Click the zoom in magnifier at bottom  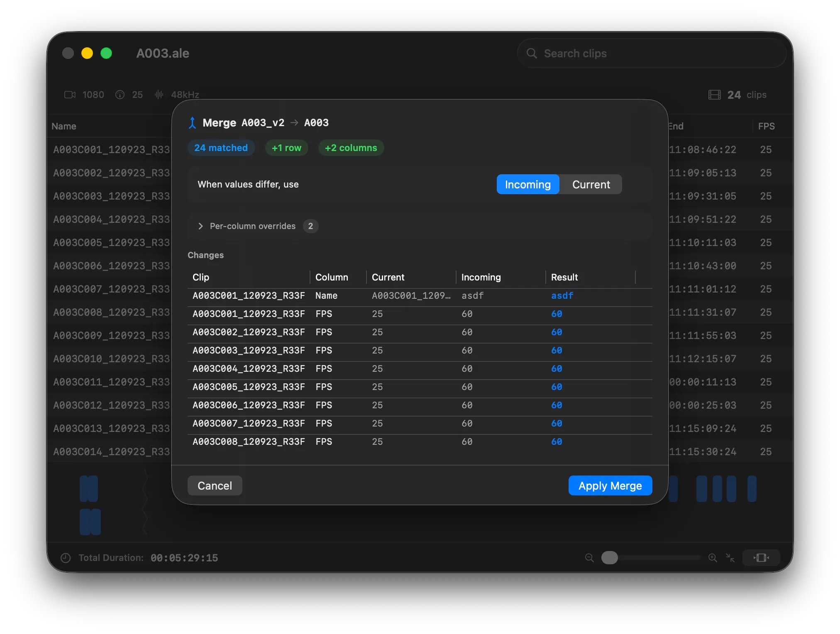pyautogui.click(x=713, y=558)
